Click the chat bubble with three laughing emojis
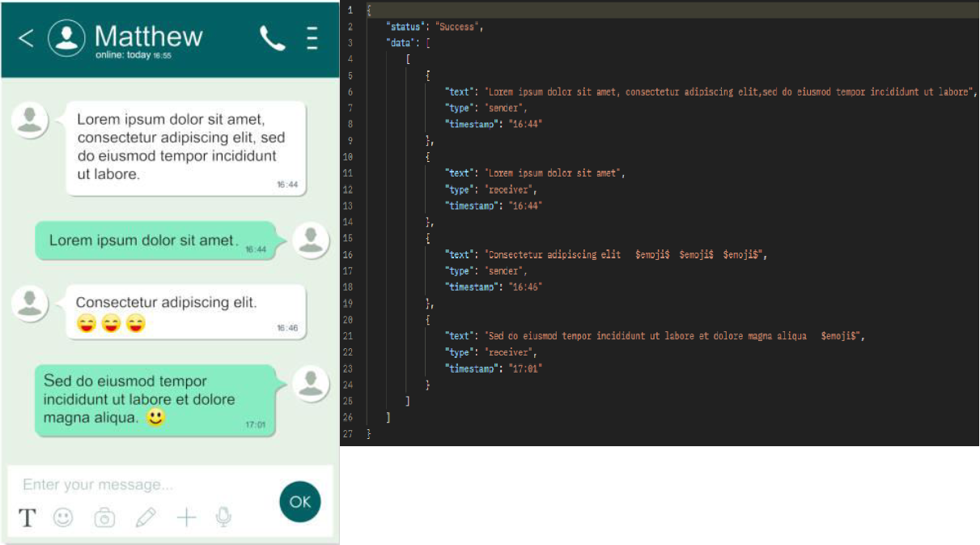The width and height of the screenshot is (980, 545). 185,312
